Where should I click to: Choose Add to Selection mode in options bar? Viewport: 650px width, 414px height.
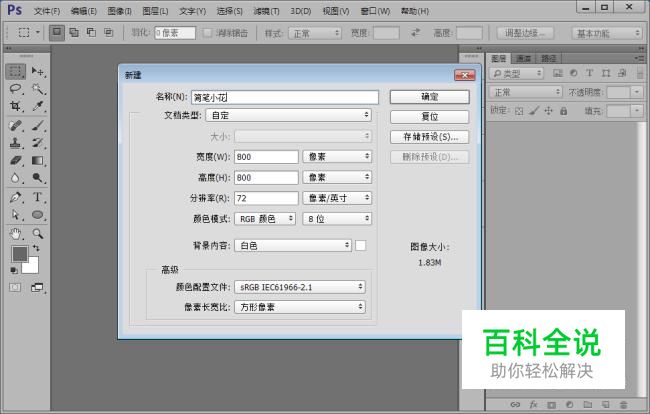pos(74,32)
